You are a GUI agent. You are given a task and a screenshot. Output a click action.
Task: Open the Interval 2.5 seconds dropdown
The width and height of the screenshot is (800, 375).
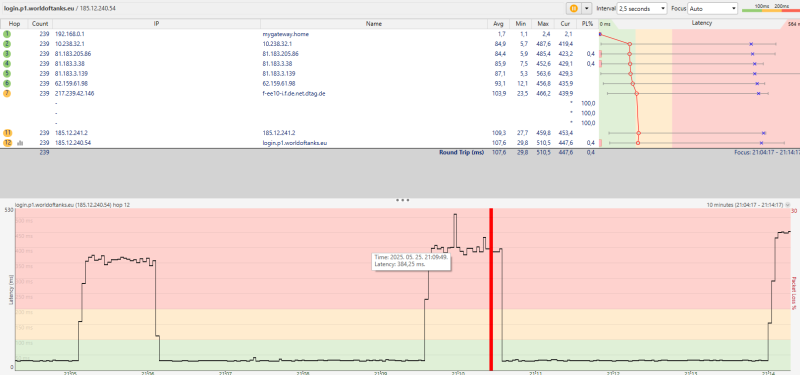pos(642,9)
